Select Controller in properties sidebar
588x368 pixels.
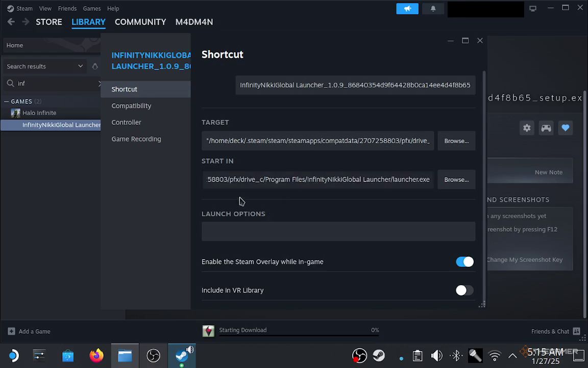coord(145,123)
